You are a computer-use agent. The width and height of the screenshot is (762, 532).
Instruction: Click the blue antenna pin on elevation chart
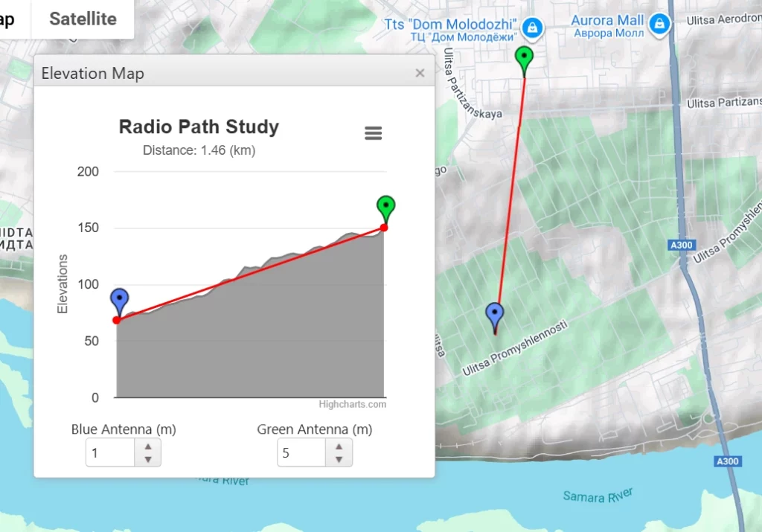pos(119,301)
